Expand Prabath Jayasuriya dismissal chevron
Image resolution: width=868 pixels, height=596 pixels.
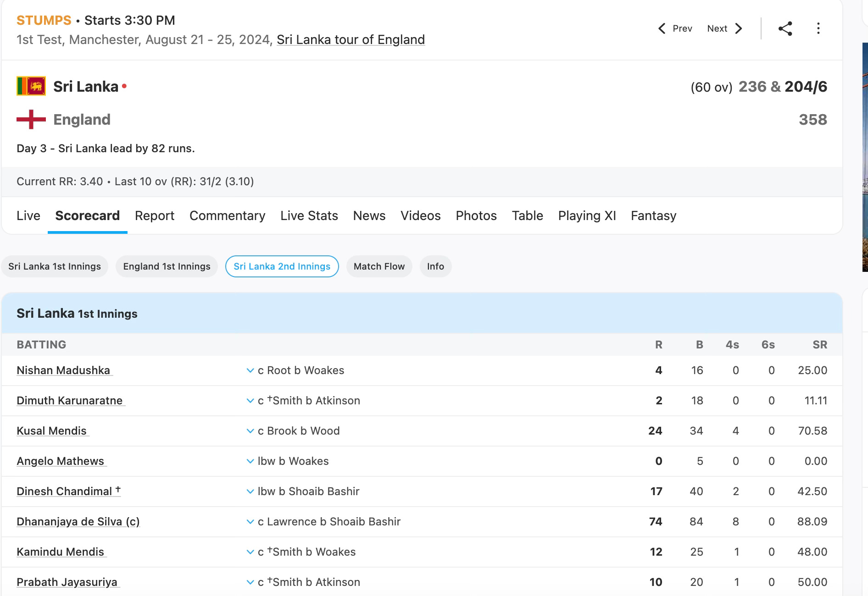pyautogui.click(x=250, y=582)
